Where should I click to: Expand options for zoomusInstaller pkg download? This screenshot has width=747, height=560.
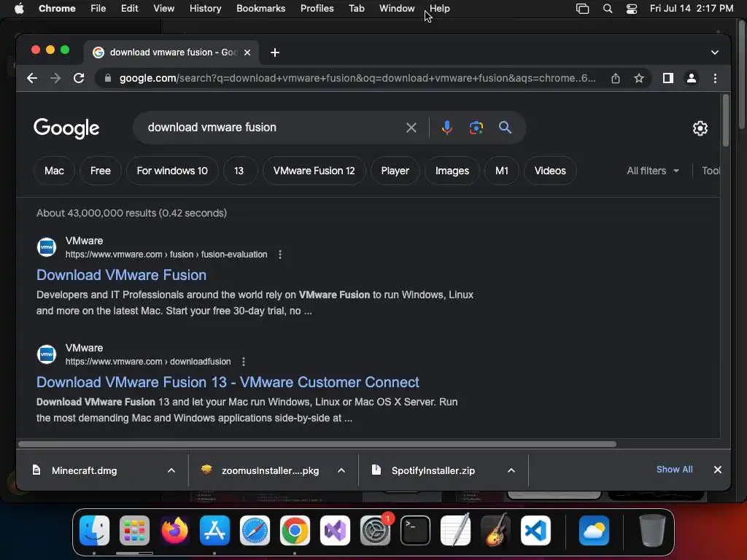341,470
